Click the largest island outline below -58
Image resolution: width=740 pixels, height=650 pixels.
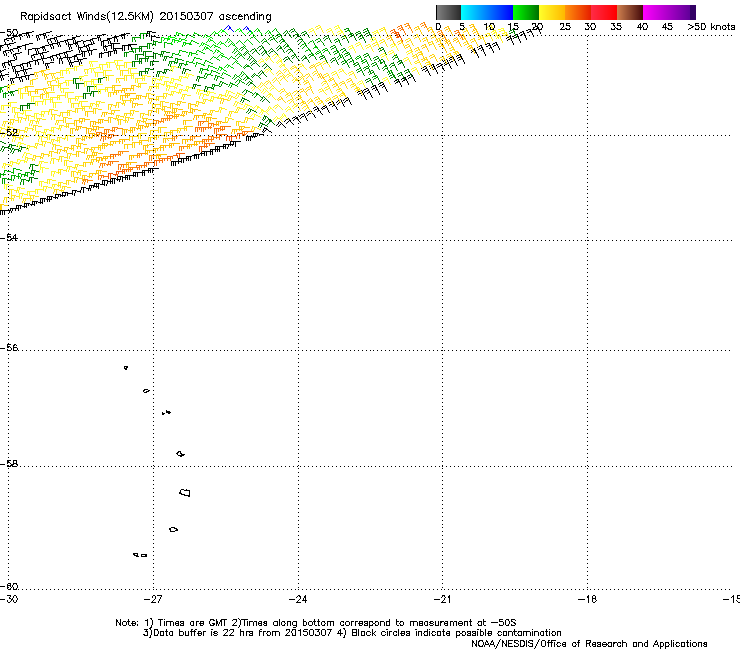click(185, 492)
